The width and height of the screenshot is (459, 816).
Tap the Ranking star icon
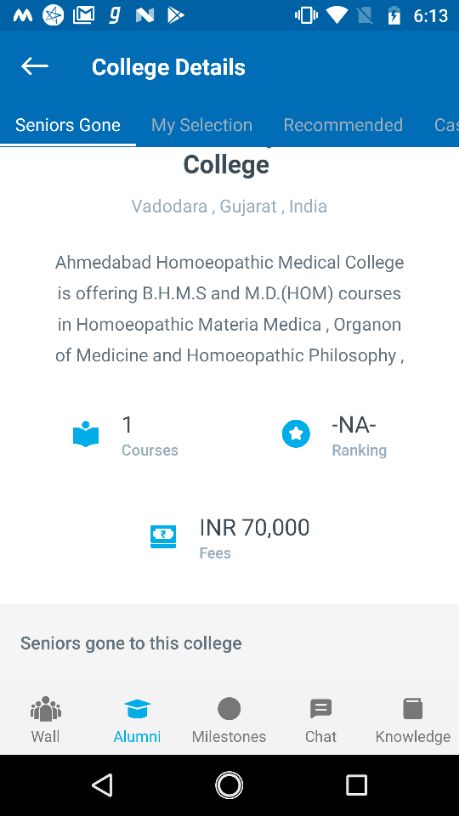[296, 434]
